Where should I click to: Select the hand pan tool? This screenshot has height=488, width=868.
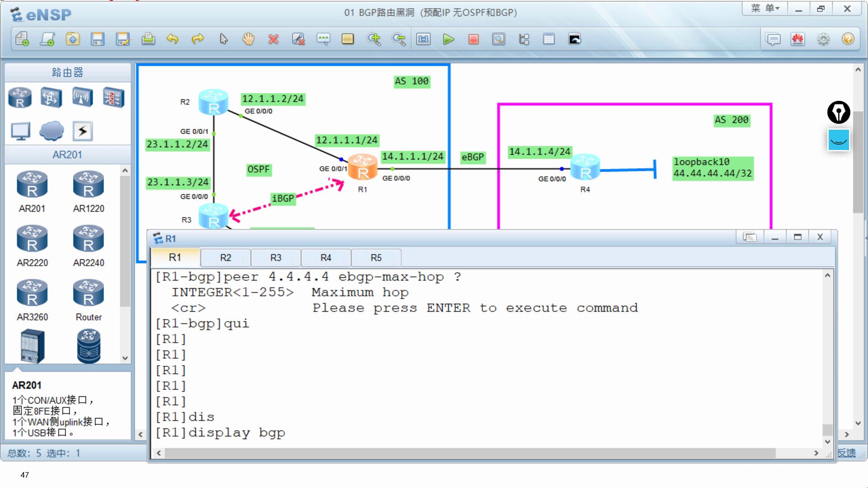click(x=248, y=39)
